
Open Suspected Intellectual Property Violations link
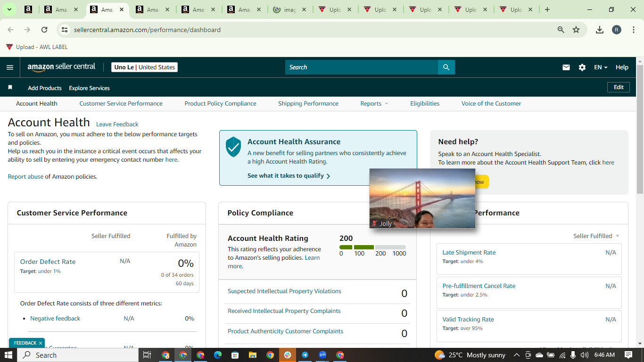[284, 291]
